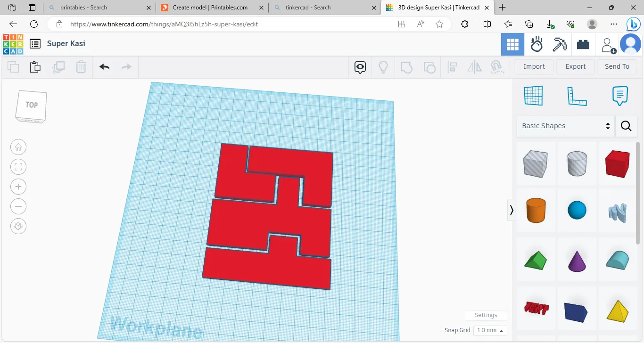Viewport: 644px width, 343px height.
Task: Toggle show all hidden objects lightbulb
Action: point(383,67)
